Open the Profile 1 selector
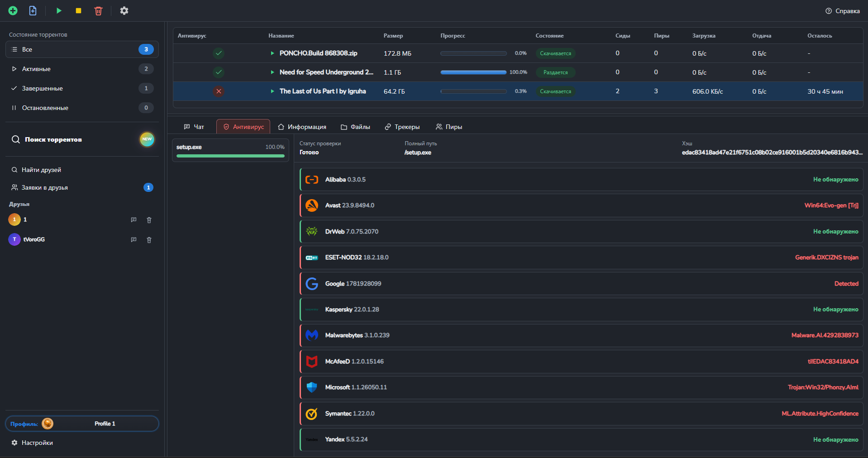This screenshot has height=458, width=868. 82,424
